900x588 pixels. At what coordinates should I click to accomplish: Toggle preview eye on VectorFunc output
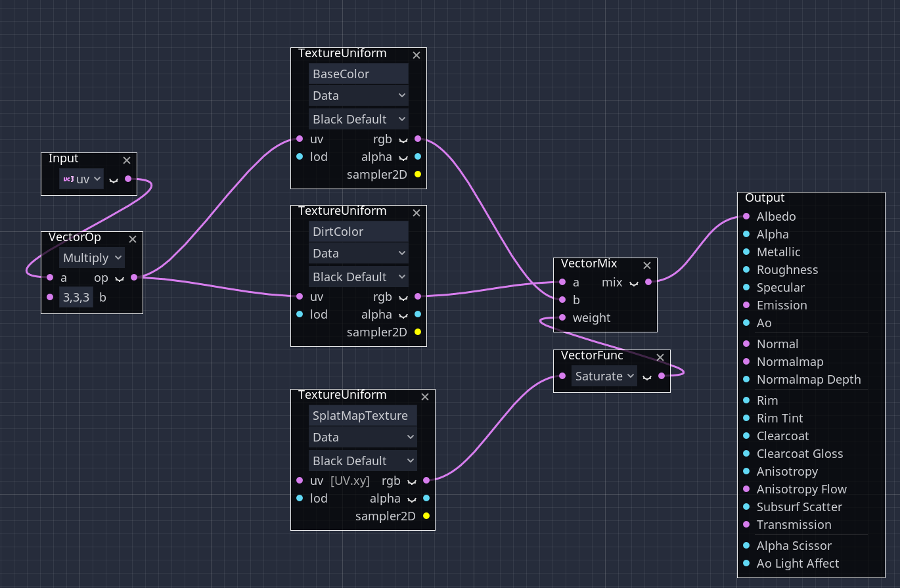[647, 377]
